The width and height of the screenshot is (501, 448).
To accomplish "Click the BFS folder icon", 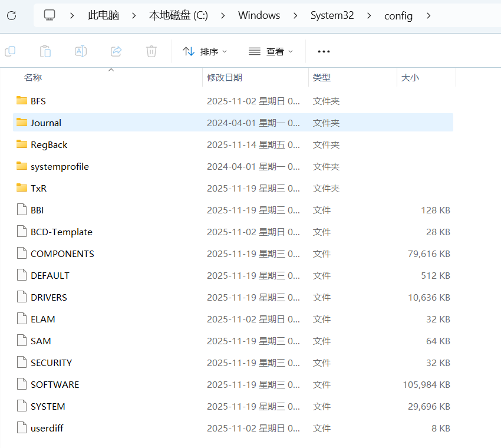I will [x=22, y=101].
